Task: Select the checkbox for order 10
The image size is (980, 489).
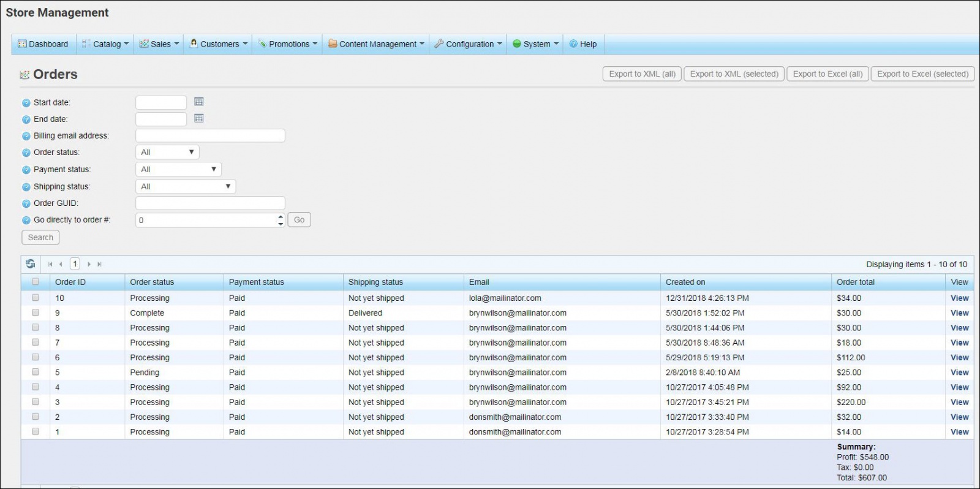Action: [36, 298]
